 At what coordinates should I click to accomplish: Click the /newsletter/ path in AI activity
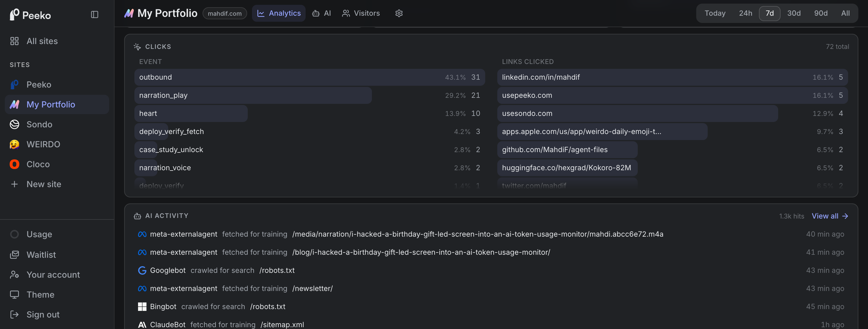(312, 289)
